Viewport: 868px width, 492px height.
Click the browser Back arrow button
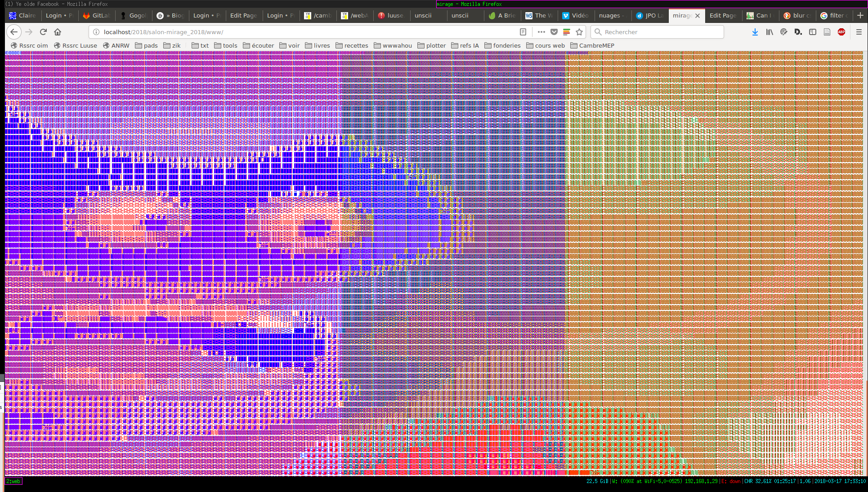[x=14, y=32]
